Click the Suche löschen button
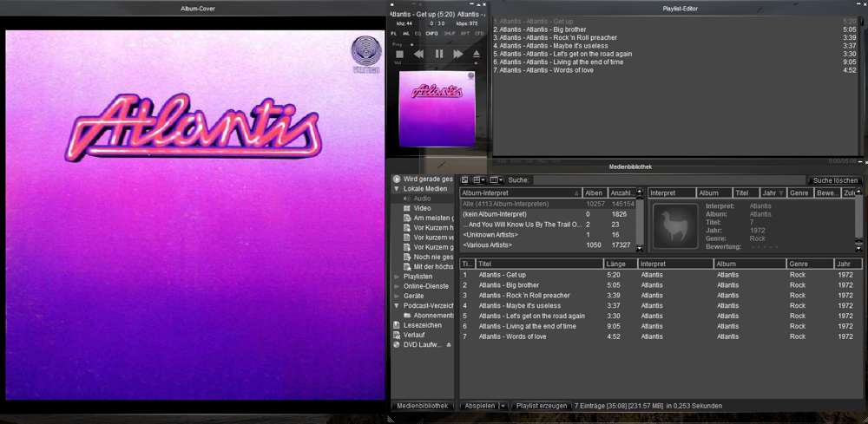 click(834, 180)
